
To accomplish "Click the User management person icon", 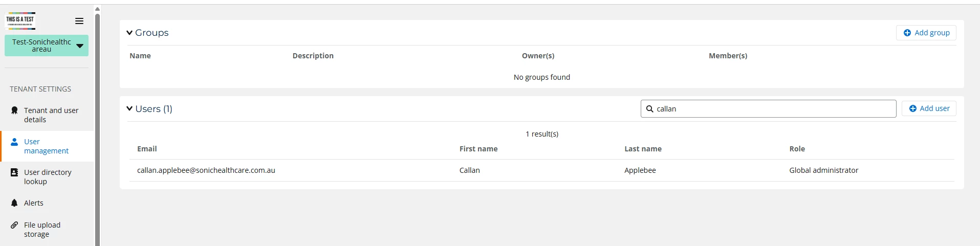I will 14,142.
